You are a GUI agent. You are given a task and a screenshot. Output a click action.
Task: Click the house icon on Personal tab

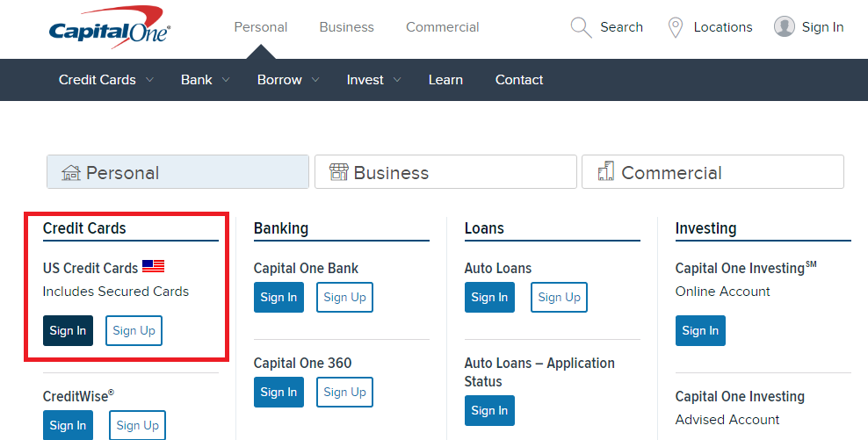click(x=71, y=173)
